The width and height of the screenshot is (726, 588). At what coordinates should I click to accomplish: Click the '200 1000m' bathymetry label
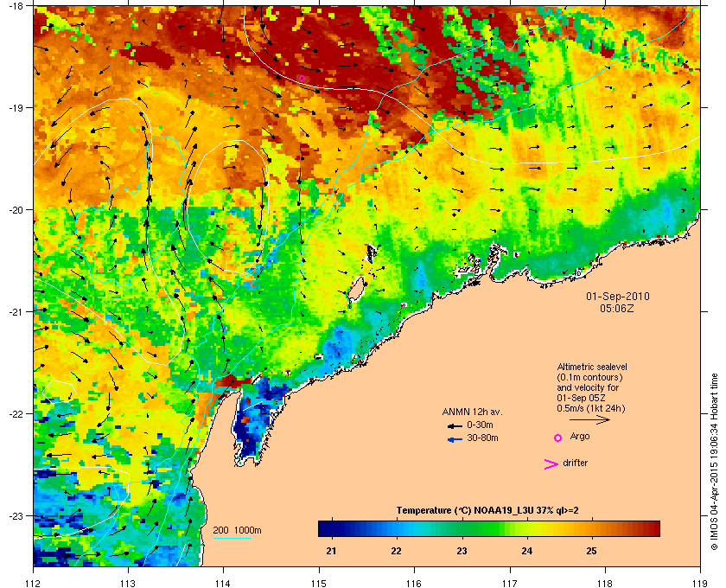(x=237, y=530)
